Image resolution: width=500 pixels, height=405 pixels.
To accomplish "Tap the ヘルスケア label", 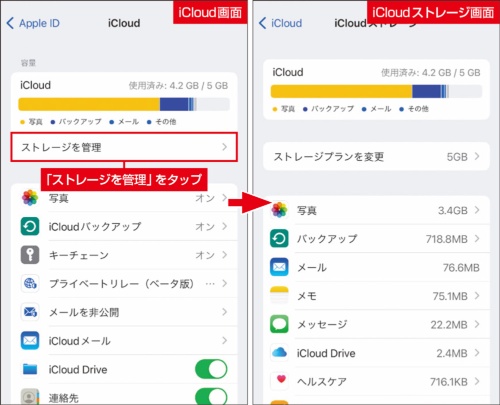I will coord(322,382).
